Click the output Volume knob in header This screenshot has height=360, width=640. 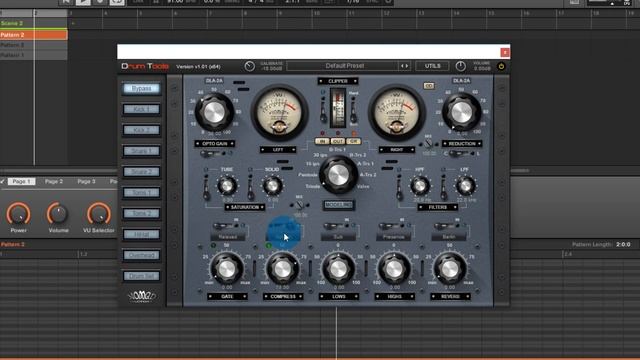coord(460,66)
